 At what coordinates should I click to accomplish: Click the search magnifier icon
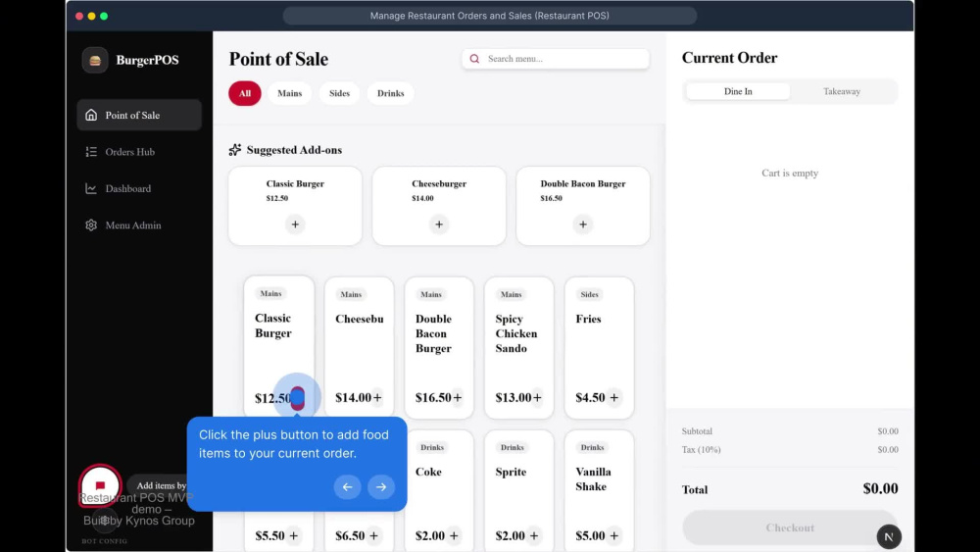[474, 59]
